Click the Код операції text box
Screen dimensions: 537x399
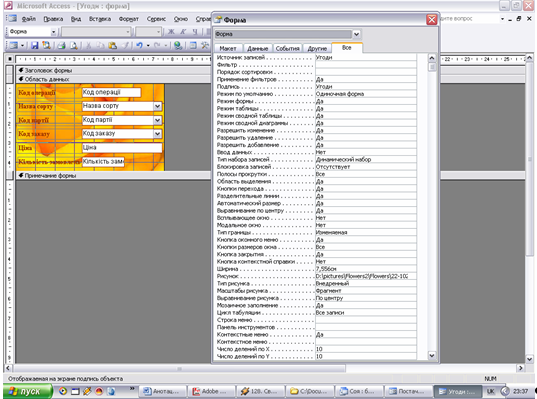(x=111, y=92)
